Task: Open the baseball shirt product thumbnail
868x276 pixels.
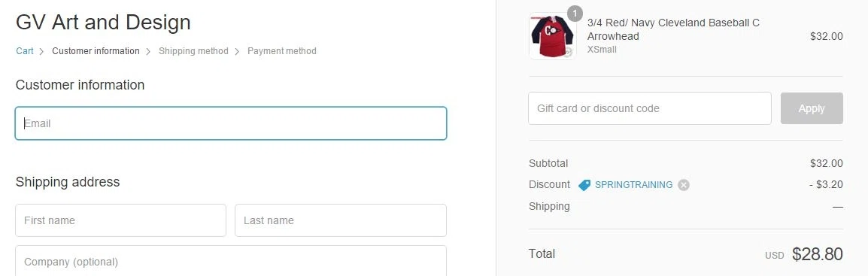Action: pyautogui.click(x=552, y=36)
